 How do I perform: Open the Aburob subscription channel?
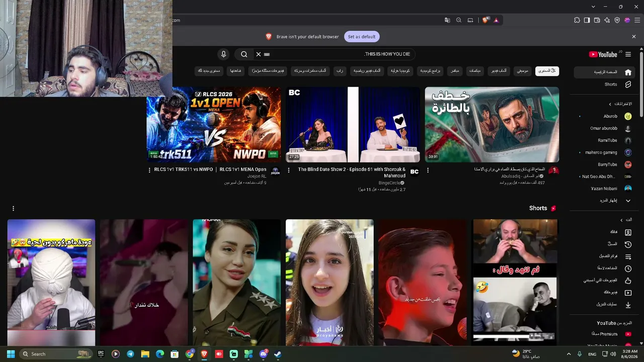605,116
